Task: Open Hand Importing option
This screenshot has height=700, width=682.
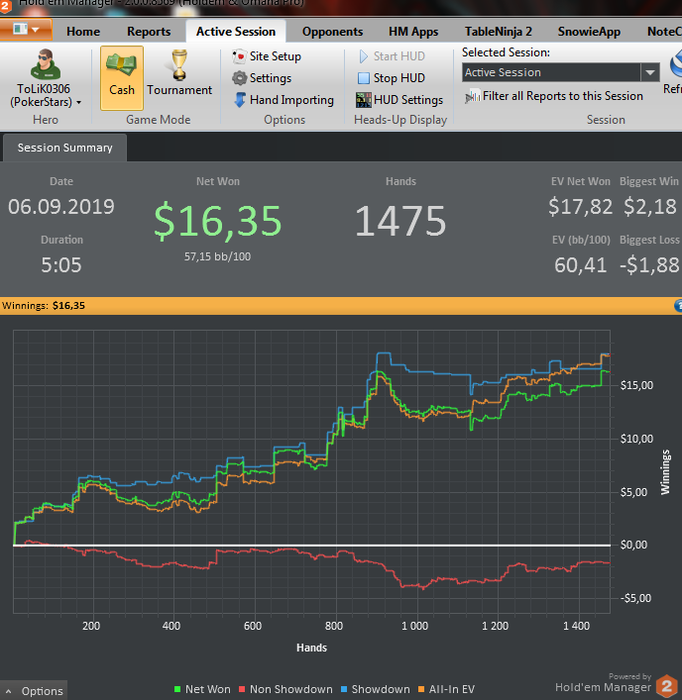Action: point(283,100)
